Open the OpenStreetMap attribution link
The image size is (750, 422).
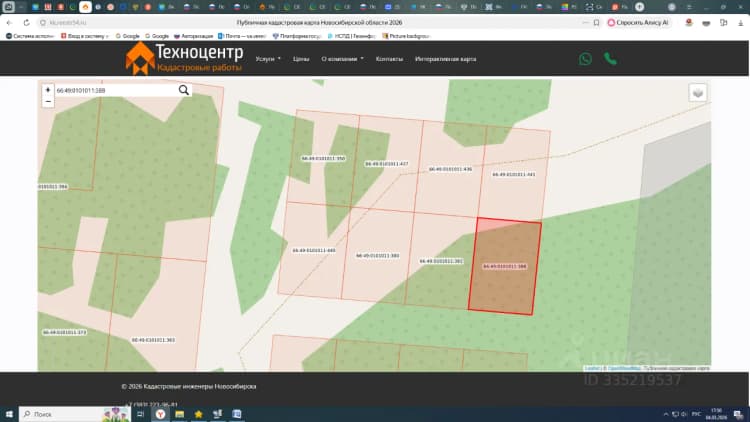click(x=624, y=368)
